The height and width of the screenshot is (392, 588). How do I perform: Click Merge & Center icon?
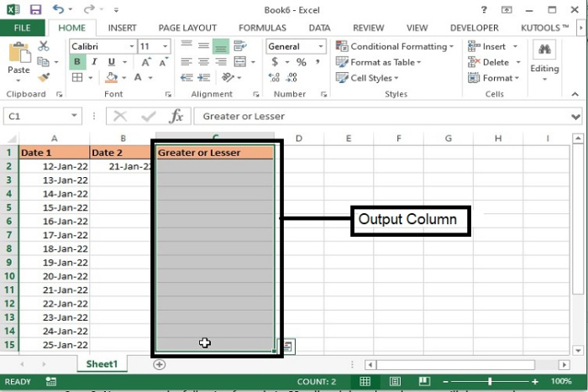(x=240, y=62)
